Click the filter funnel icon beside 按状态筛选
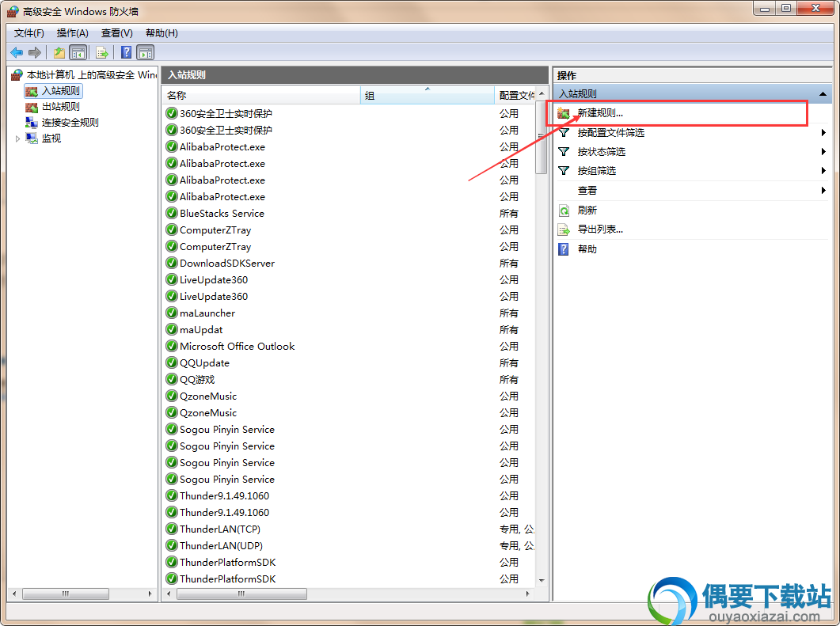The height and width of the screenshot is (626, 840). [x=564, y=151]
